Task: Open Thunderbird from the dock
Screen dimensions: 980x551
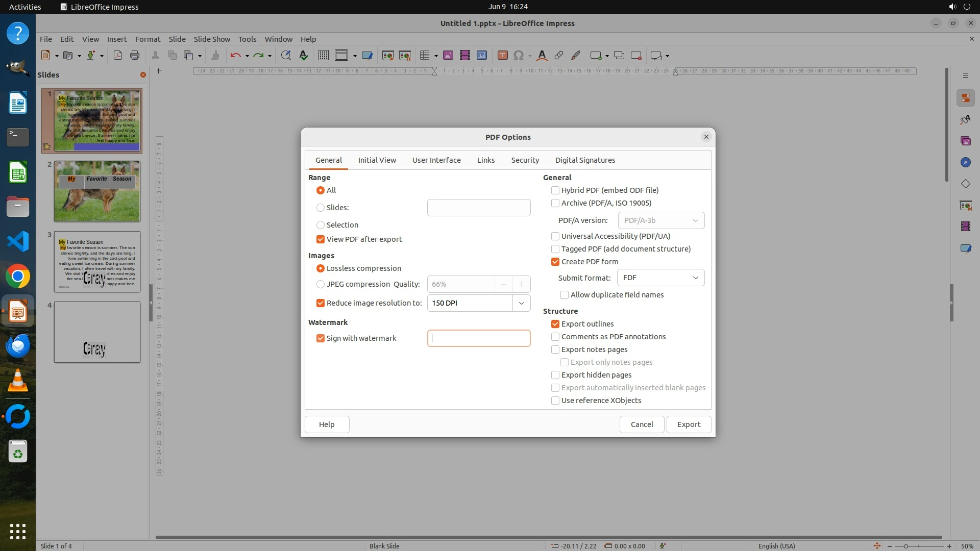Action: point(18,346)
